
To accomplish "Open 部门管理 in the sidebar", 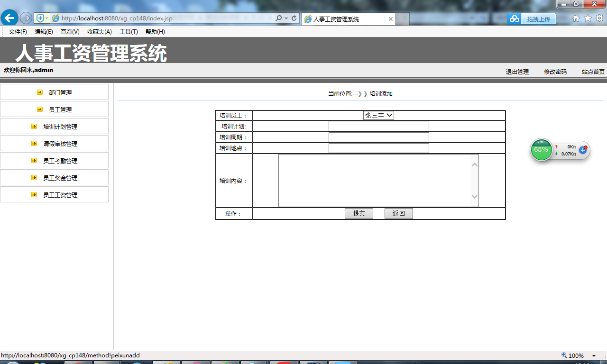I will pyautogui.click(x=60, y=92).
